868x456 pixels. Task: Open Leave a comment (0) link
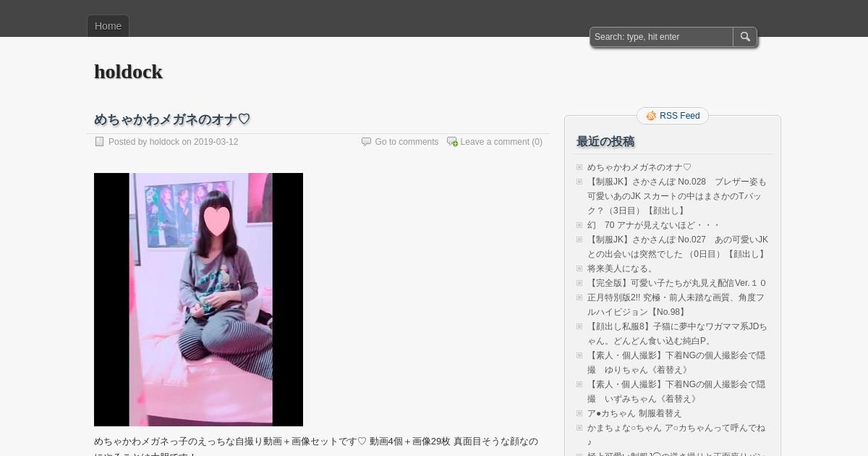click(501, 142)
